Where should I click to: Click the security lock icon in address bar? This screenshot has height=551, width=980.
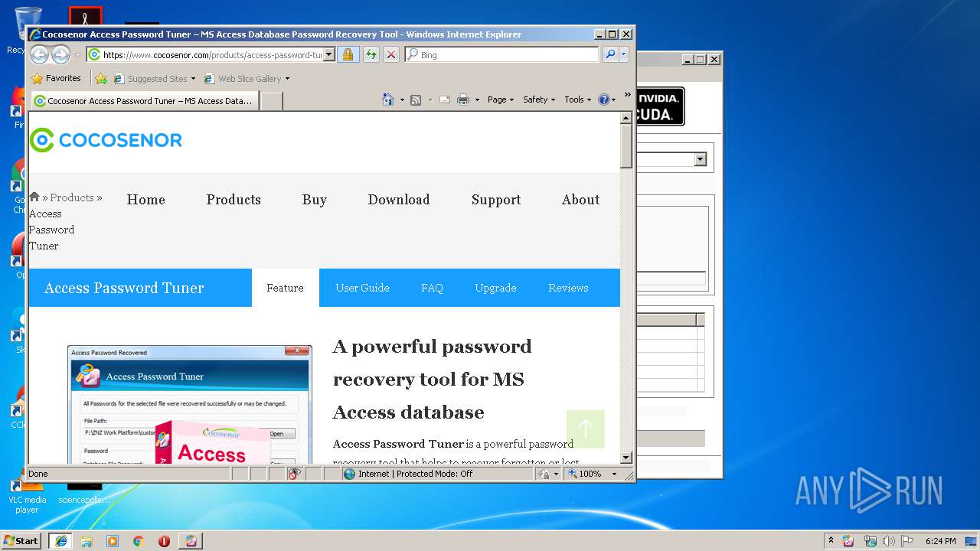(348, 54)
